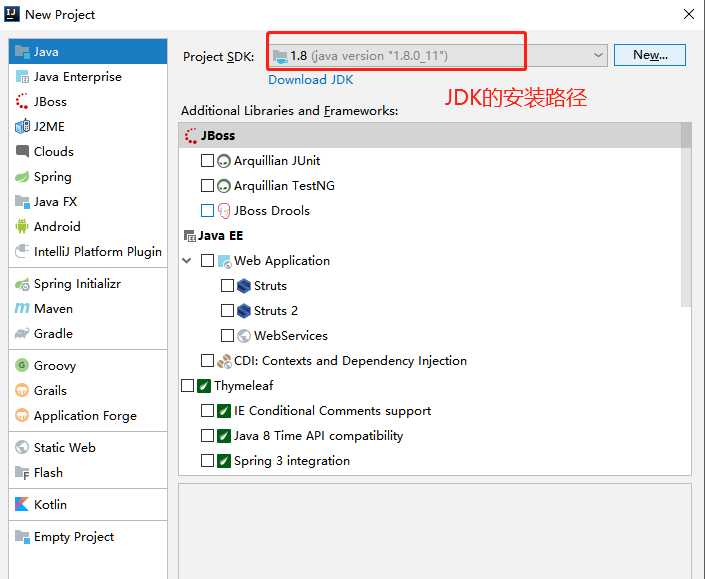
Task: Choose Gradle project type
Action: click(x=88, y=334)
